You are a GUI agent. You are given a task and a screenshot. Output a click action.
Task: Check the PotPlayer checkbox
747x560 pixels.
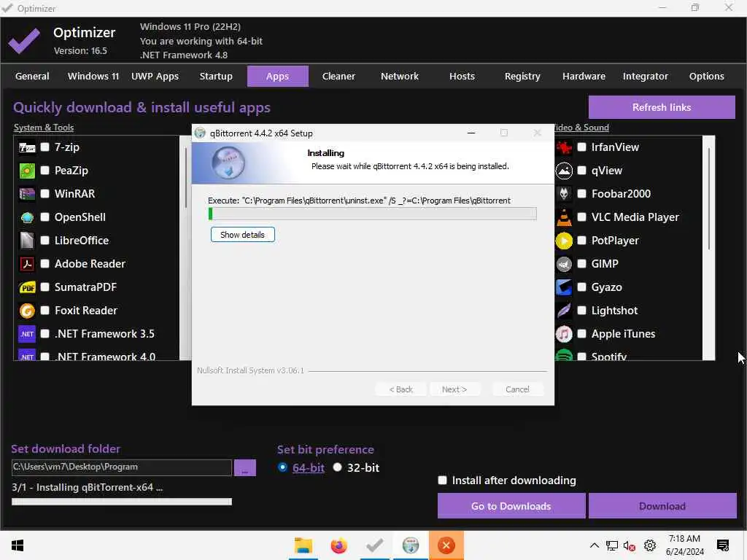coord(581,240)
